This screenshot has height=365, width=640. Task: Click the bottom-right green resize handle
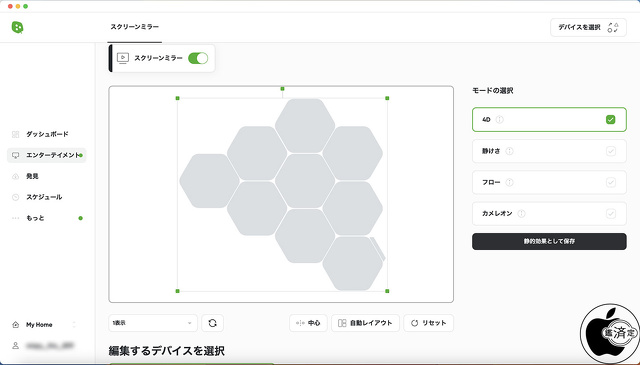click(x=387, y=291)
